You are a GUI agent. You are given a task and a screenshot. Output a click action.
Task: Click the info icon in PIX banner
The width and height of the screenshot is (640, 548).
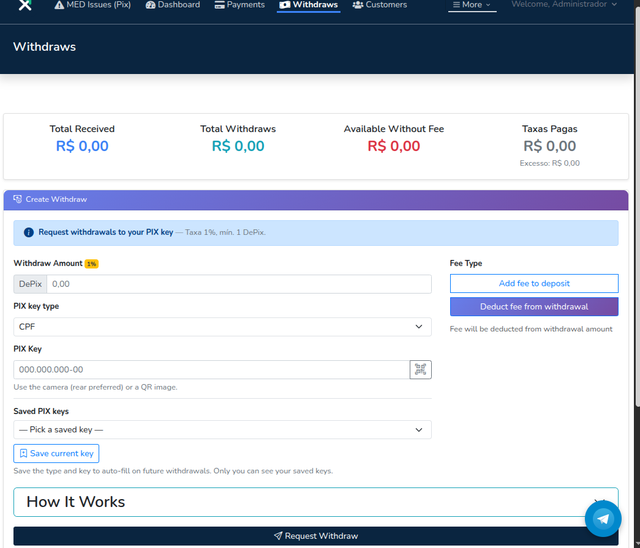pos(29,233)
